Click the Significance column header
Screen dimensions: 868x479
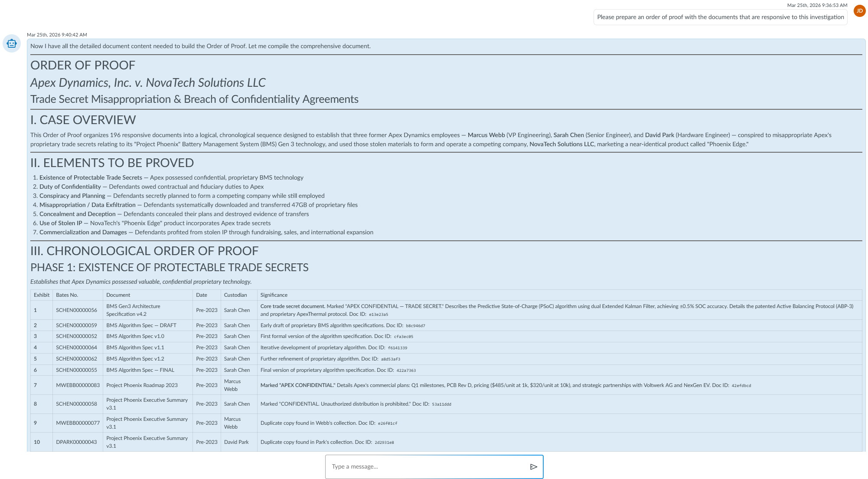pyautogui.click(x=274, y=295)
